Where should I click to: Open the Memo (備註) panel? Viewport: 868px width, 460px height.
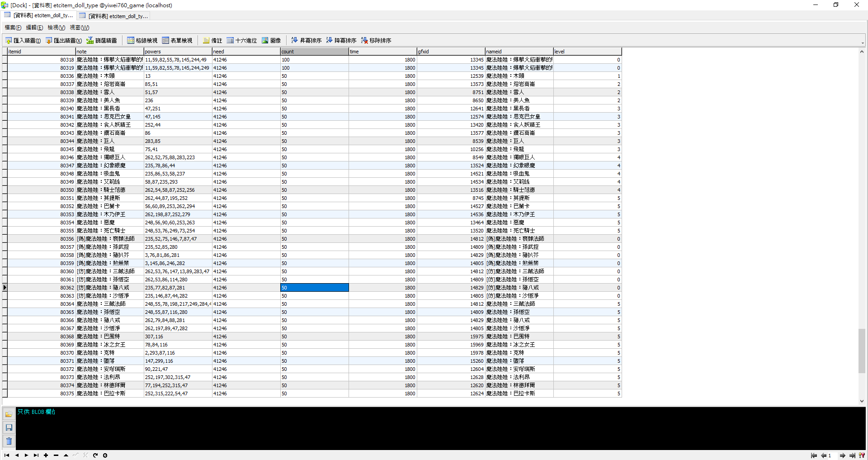click(x=212, y=40)
